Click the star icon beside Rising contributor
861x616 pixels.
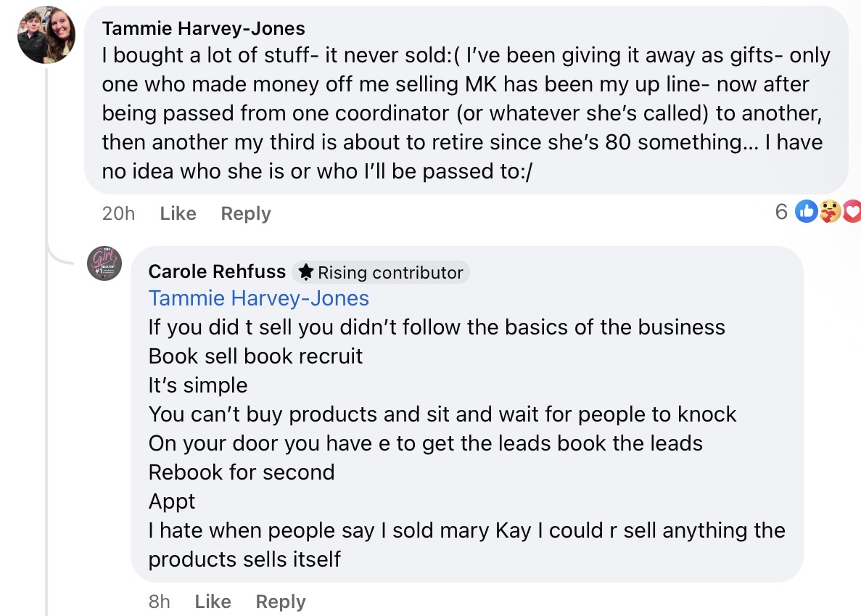(306, 272)
